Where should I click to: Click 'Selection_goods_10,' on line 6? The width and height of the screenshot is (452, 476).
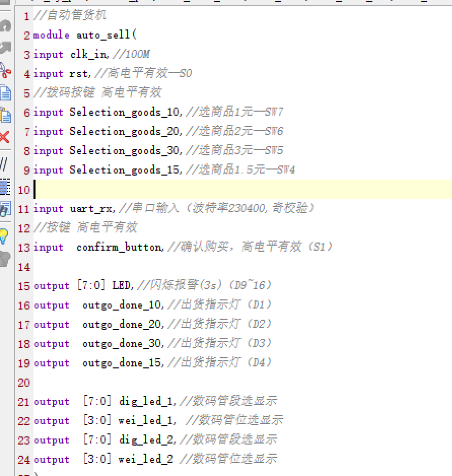[x=126, y=112]
